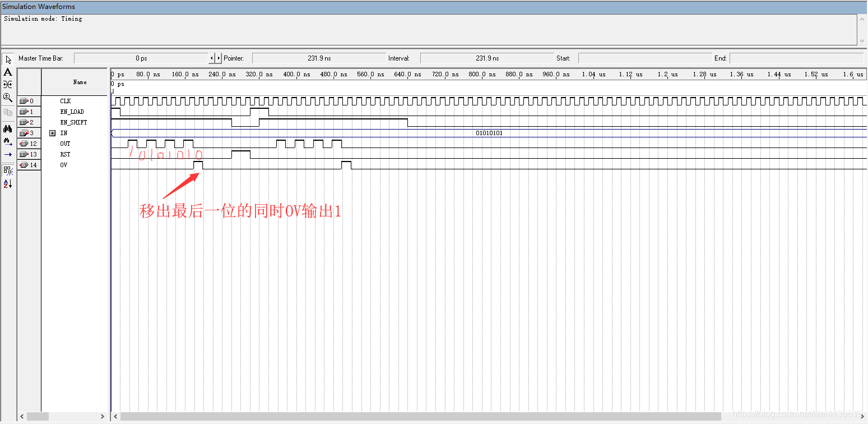Screen dimensions: 868x424
Task: Click the IN bus value 01010101
Action: click(489, 133)
